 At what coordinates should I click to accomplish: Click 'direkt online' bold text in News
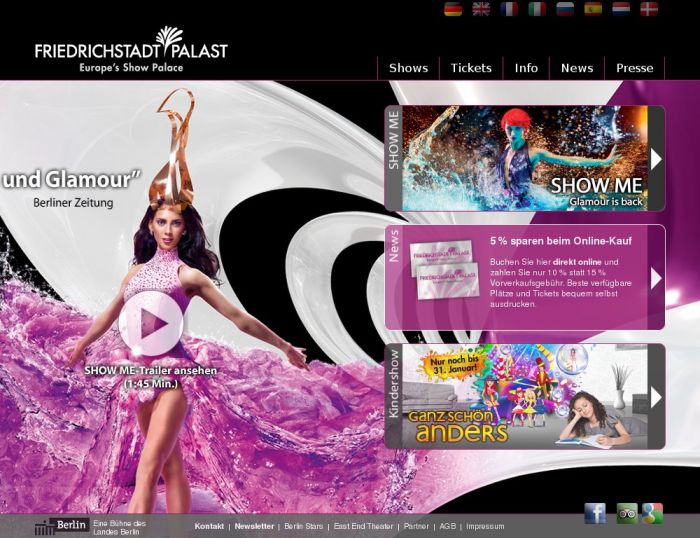pos(577,262)
